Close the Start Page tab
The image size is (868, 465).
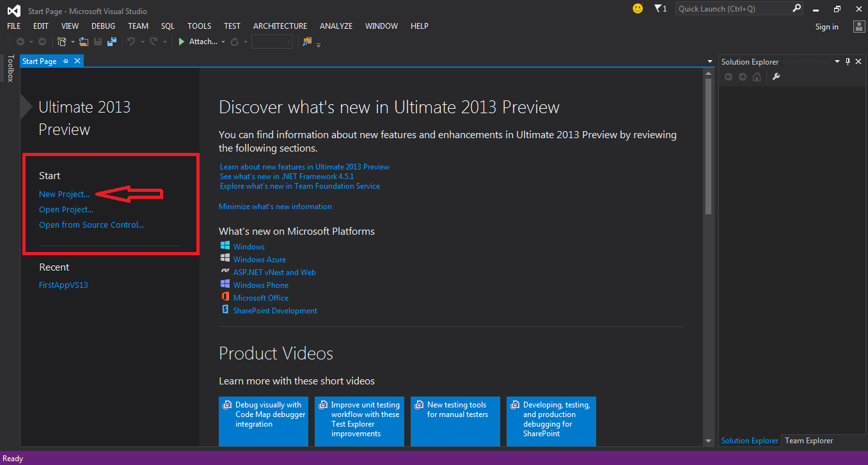[77, 61]
